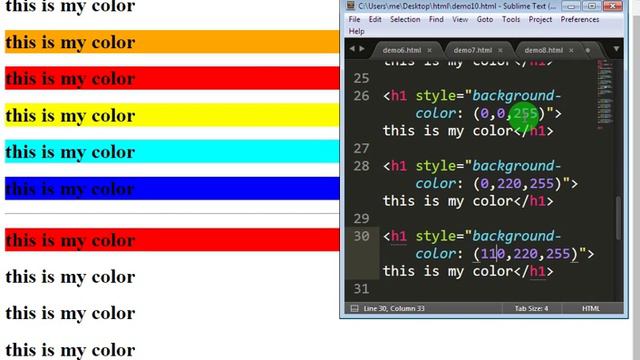
Task: Open the Find menu
Action: tap(436, 19)
